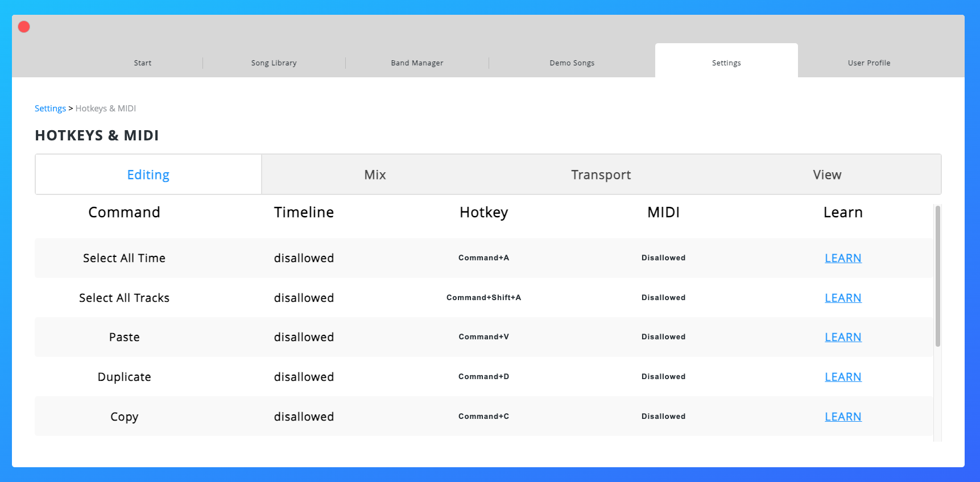
Task: Switch to the Mix hotkeys category
Action: pyautogui.click(x=375, y=175)
